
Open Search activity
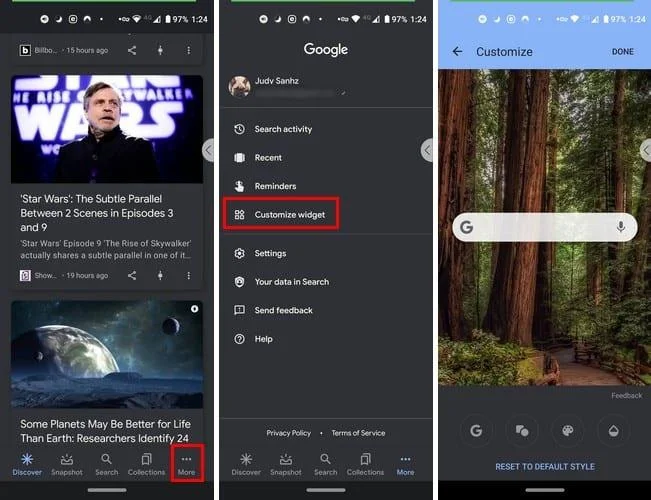point(283,129)
